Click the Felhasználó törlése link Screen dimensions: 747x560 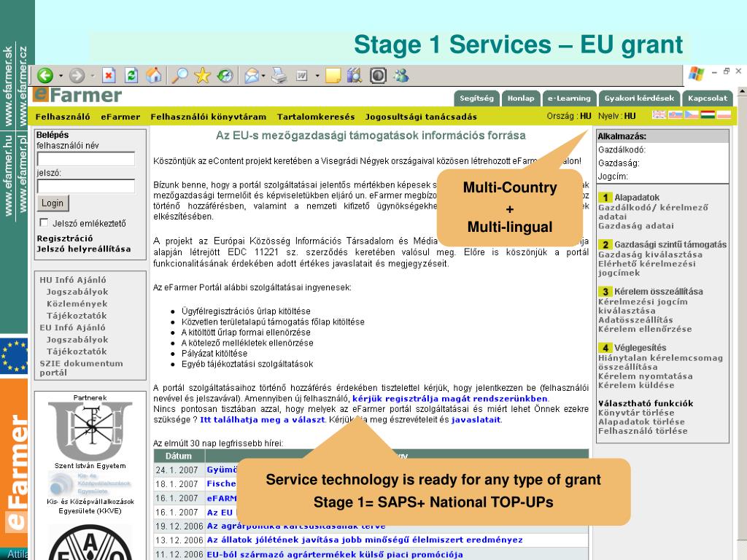tap(643, 431)
